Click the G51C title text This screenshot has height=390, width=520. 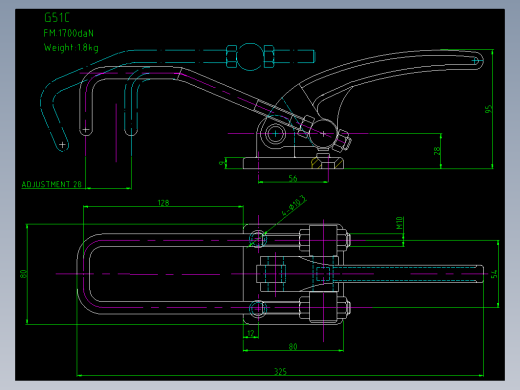57,17
